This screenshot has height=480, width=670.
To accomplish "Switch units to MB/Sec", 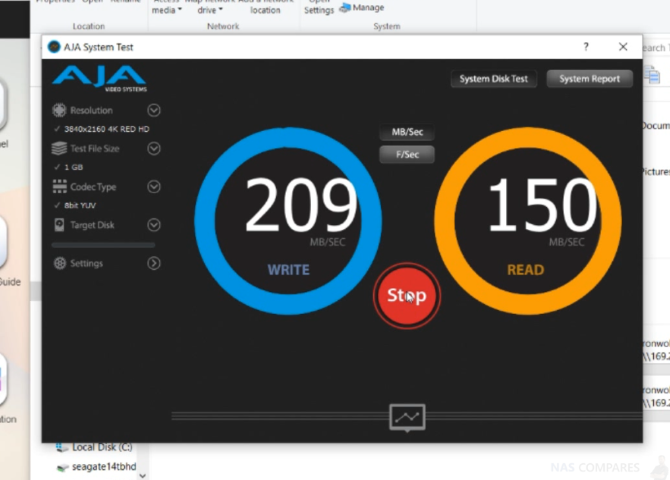I will [x=407, y=132].
